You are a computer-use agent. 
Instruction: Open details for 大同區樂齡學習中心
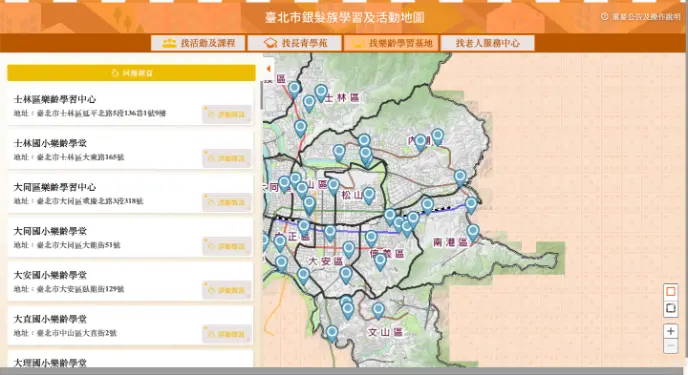[227, 202]
